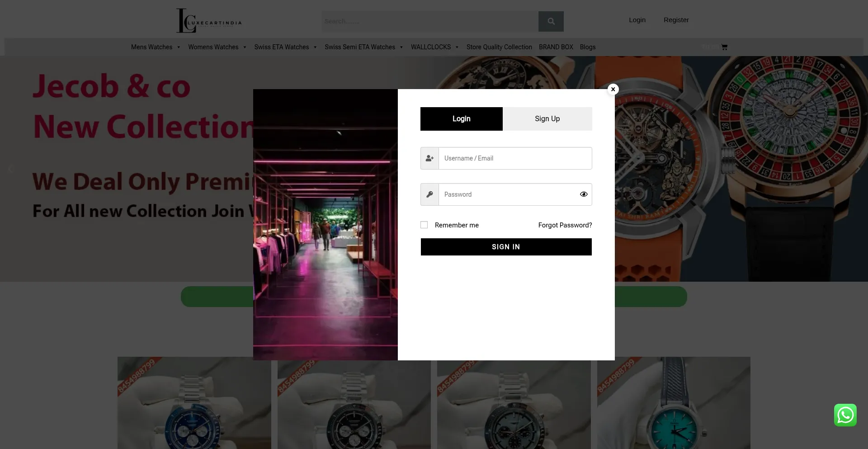
Task: Click the search magnifier button
Action: click(x=551, y=21)
